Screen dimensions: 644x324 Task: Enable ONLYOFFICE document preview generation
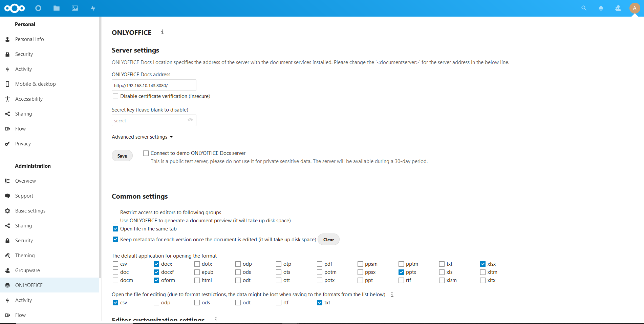(x=115, y=221)
